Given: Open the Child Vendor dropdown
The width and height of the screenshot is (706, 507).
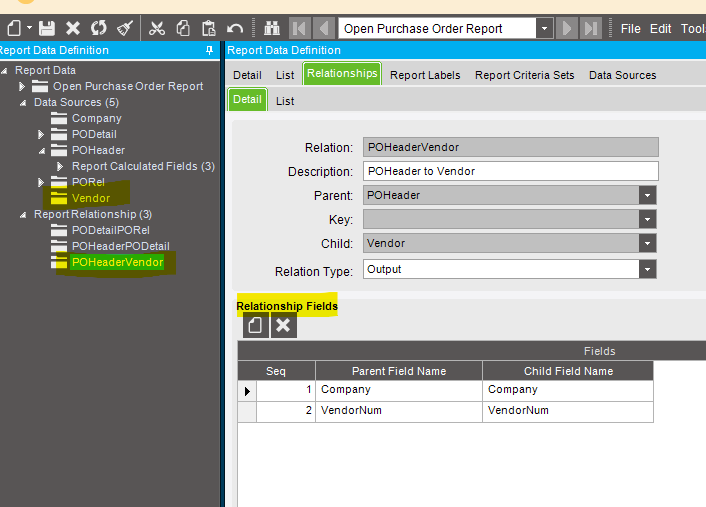Looking at the screenshot, I should tap(649, 244).
